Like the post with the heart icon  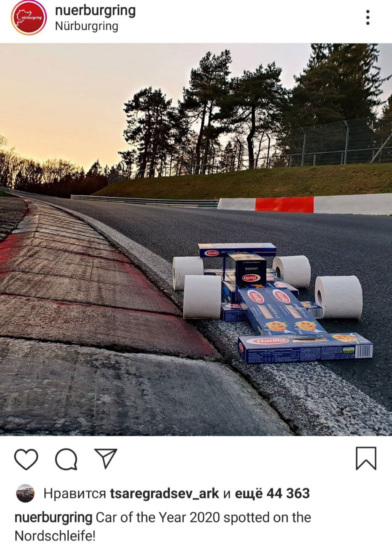point(26,459)
